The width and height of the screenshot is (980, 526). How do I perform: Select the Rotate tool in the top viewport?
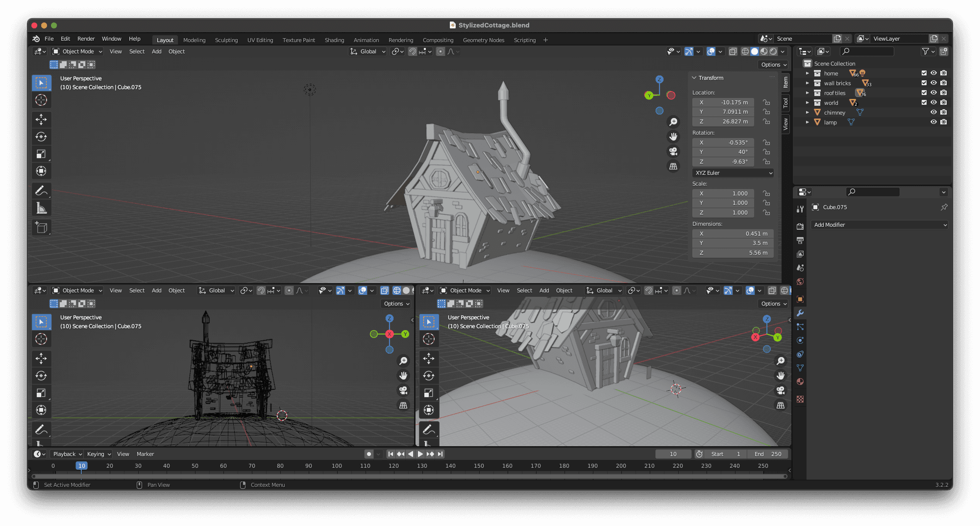tap(41, 136)
